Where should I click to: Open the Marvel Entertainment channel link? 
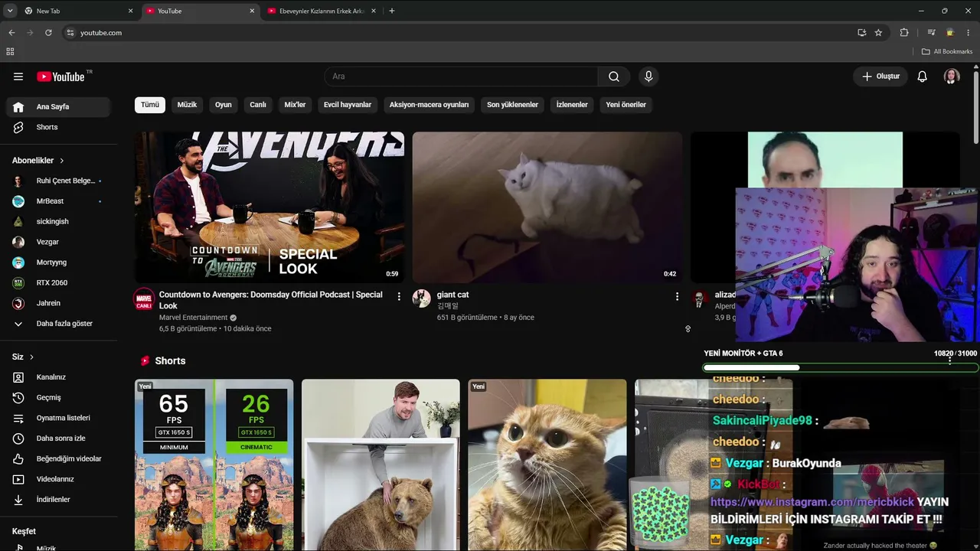click(x=193, y=318)
